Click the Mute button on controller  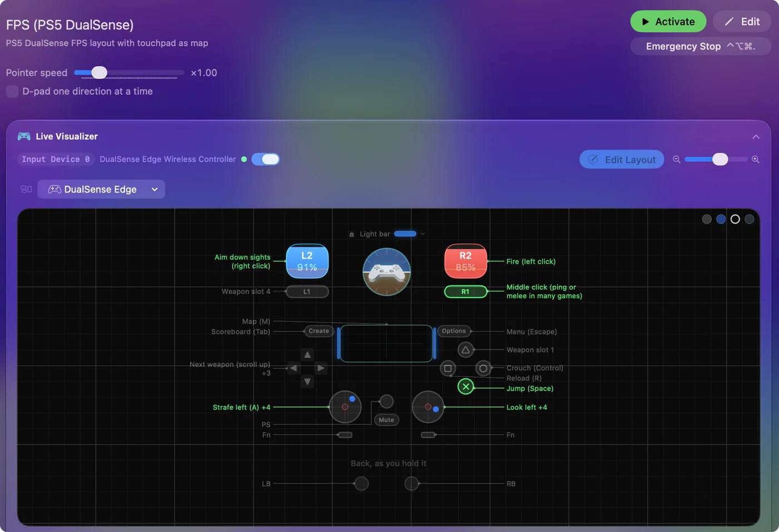[387, 420]
